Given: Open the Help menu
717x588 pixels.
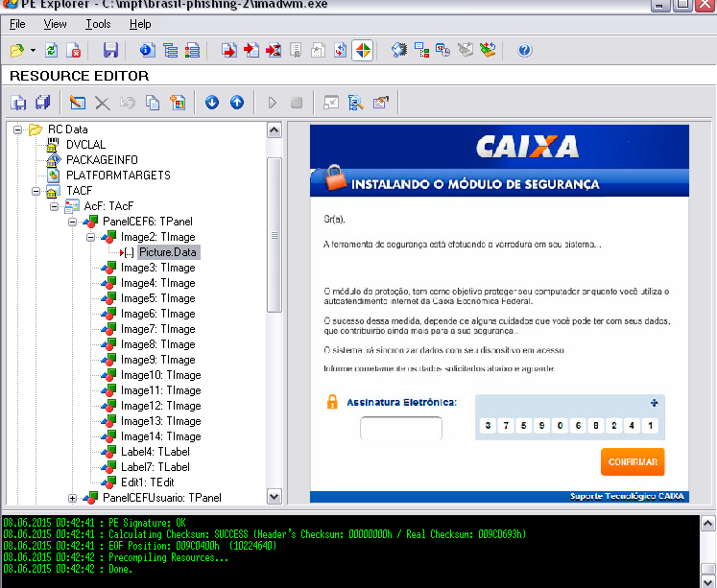Looking at the screenshot, I should point(140,24).
